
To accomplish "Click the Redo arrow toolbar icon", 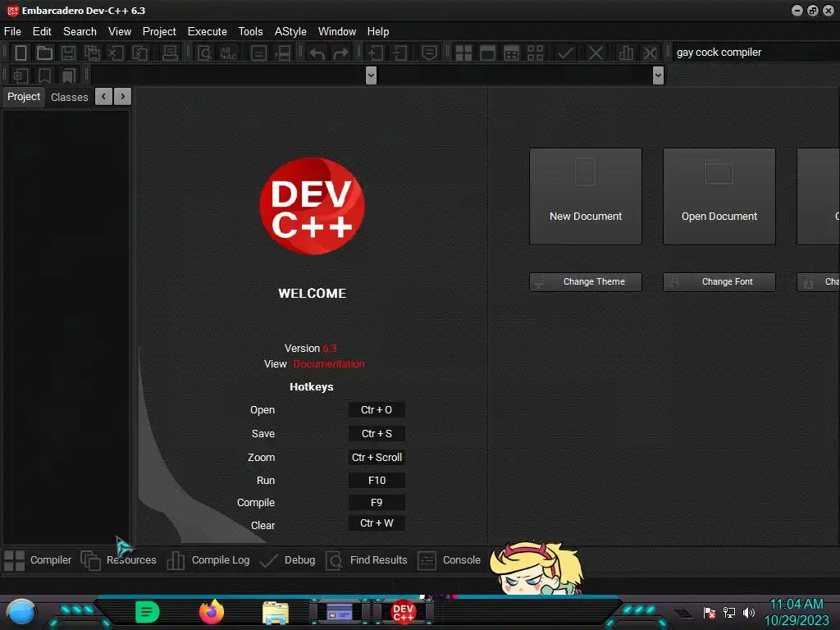I will tap(340, 52).
